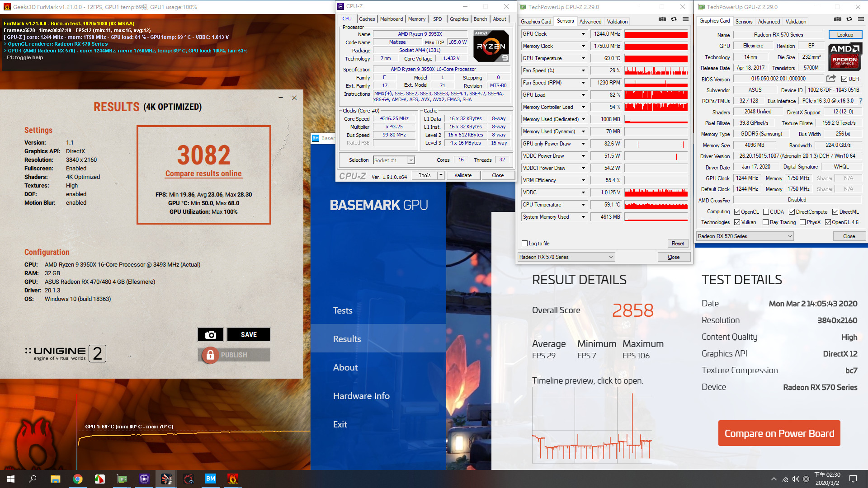Image resolution: width=868 pixels, height=488 pixels.
Task: Switch to CPU-Z via its taskbar icon
Action: click(144, 479)
